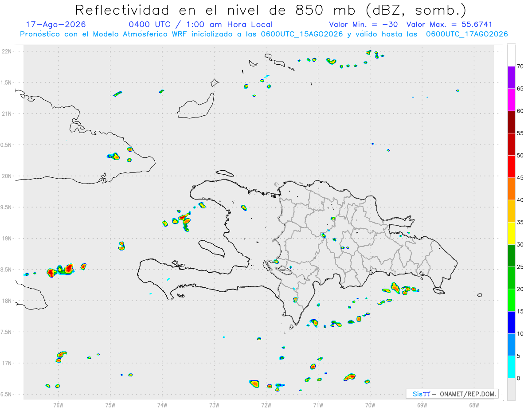Image resolution: width=532 pixels, height=411 pixels.
Task: Click the '17N' latitude label
Action: pyautogui.click(x=7, y=363)
